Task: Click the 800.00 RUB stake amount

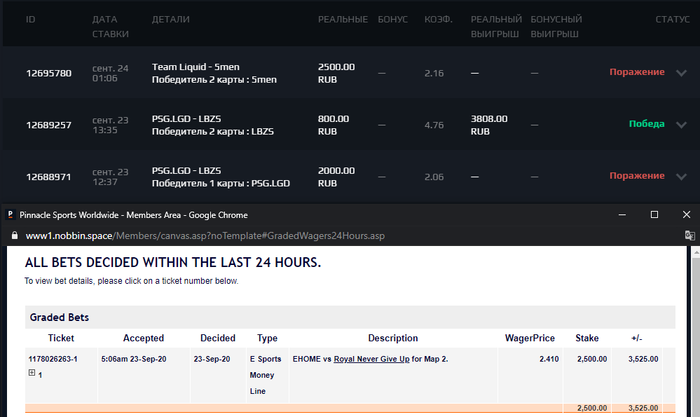Action: click(x=333, y=125)
